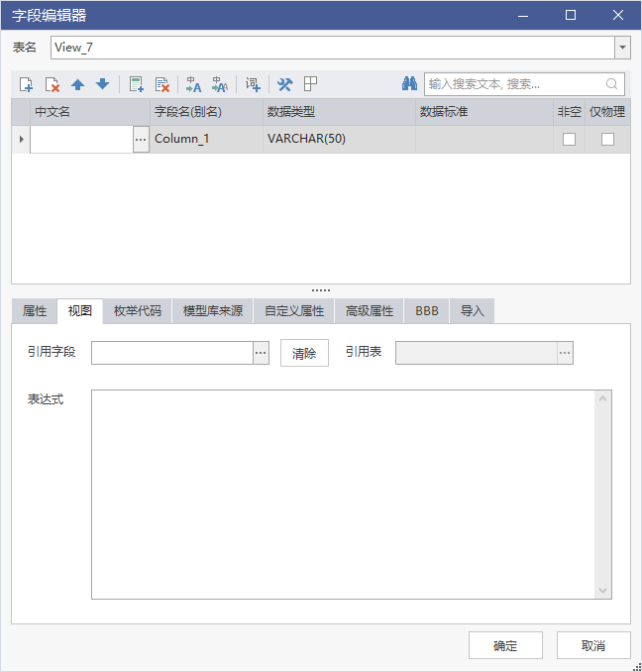The width and height of the screenshot is (642, 672).
Task: Click the binoculars find icon
Action: point(409,83)
